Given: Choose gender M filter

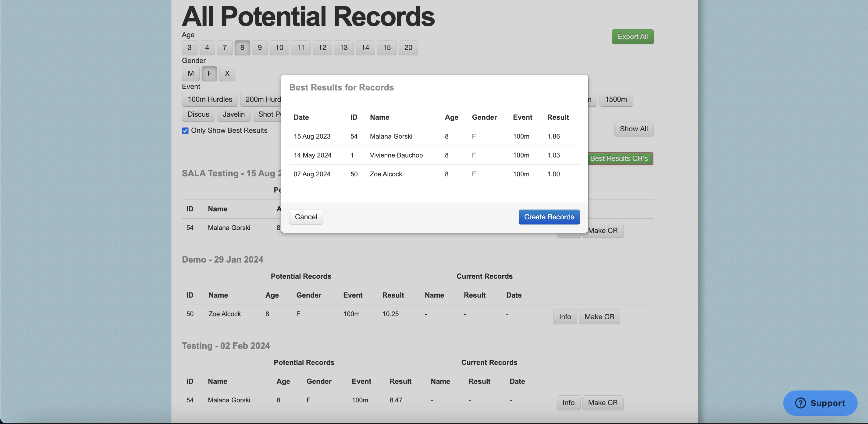Looking at the screenshot, I should click(x=191, y=73).
